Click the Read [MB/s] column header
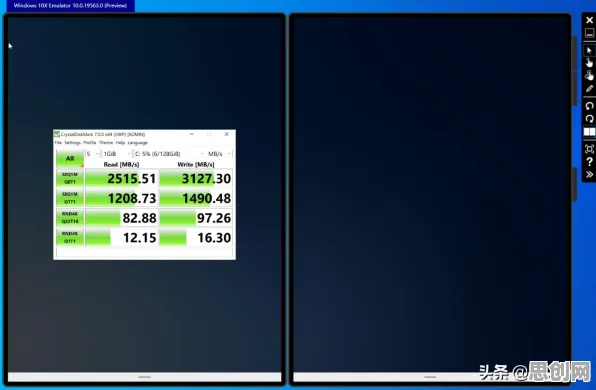Viewport: 596px width, 390px height. pos(121,164)
